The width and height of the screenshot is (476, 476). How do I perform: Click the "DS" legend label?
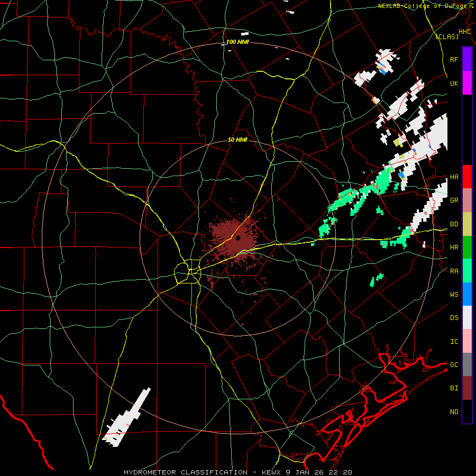click(454, 318)
